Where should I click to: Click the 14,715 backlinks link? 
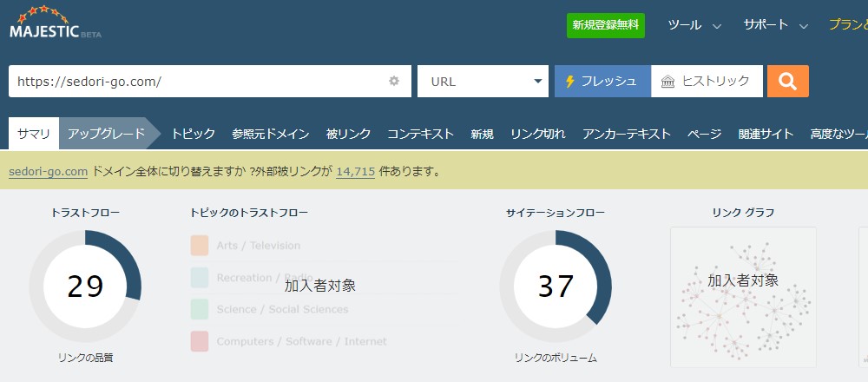click(355, 171)
